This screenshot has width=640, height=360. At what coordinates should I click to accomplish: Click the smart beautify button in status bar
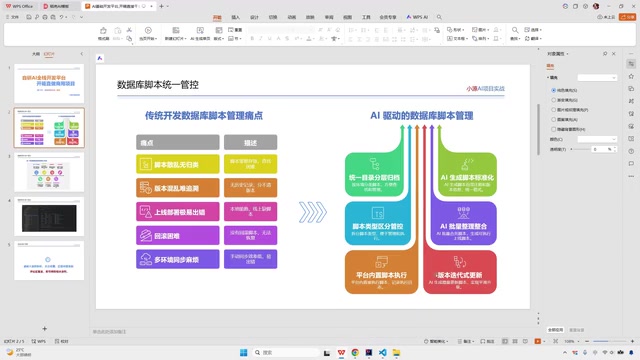point(436,341)
